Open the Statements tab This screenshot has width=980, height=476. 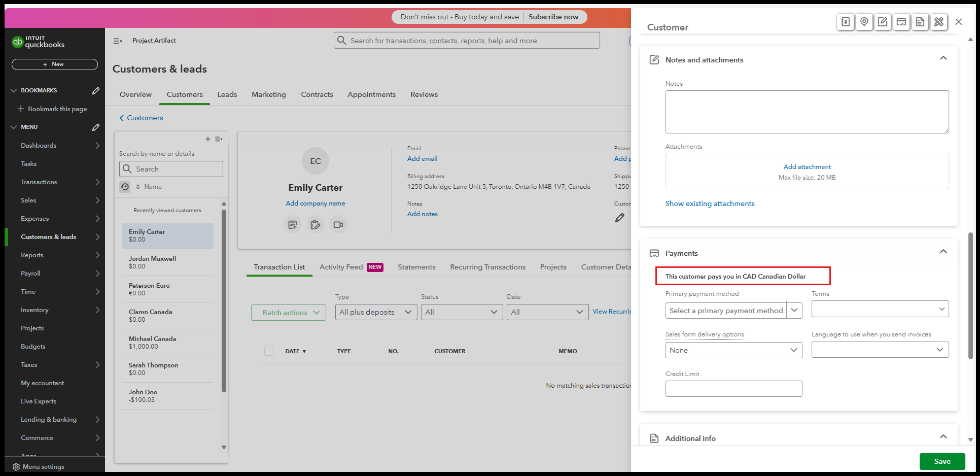[416, 267]
